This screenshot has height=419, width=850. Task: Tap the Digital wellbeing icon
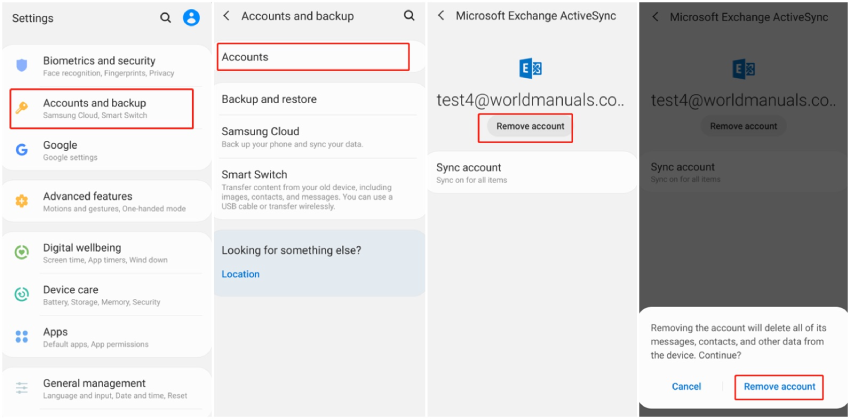click(22, 252)
